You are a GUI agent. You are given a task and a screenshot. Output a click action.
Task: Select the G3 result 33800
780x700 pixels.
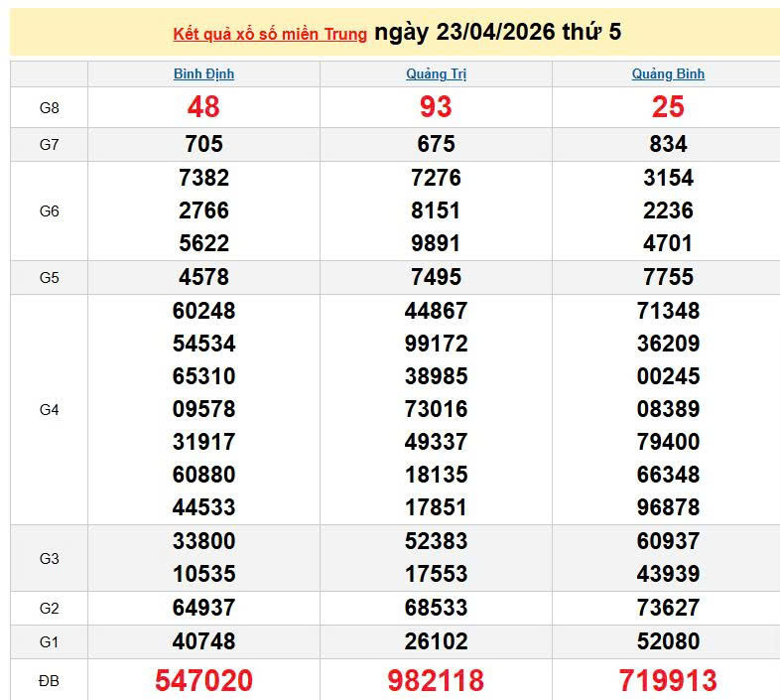coord(203,541)
